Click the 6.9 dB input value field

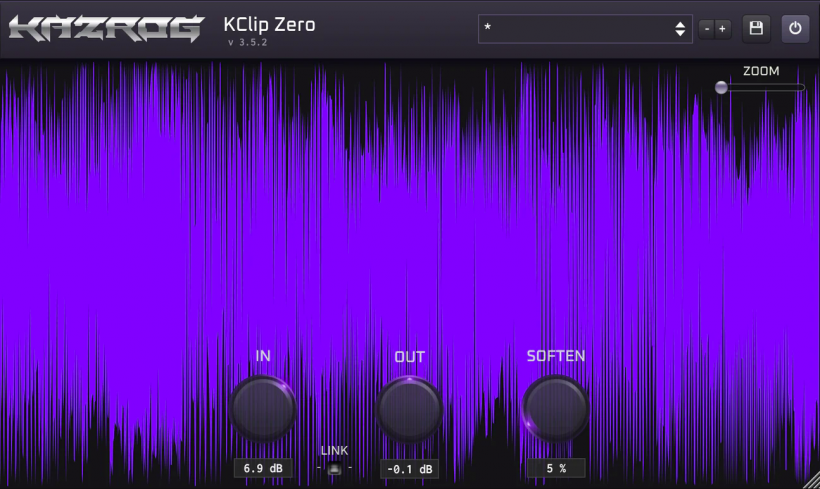coord(263,468)
